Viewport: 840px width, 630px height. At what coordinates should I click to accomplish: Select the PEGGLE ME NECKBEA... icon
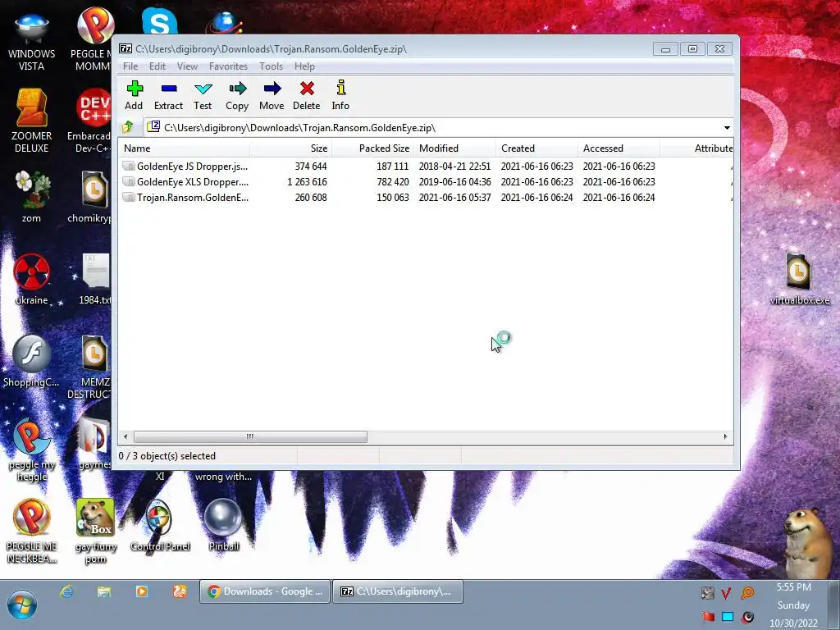[x=32, y=531]
